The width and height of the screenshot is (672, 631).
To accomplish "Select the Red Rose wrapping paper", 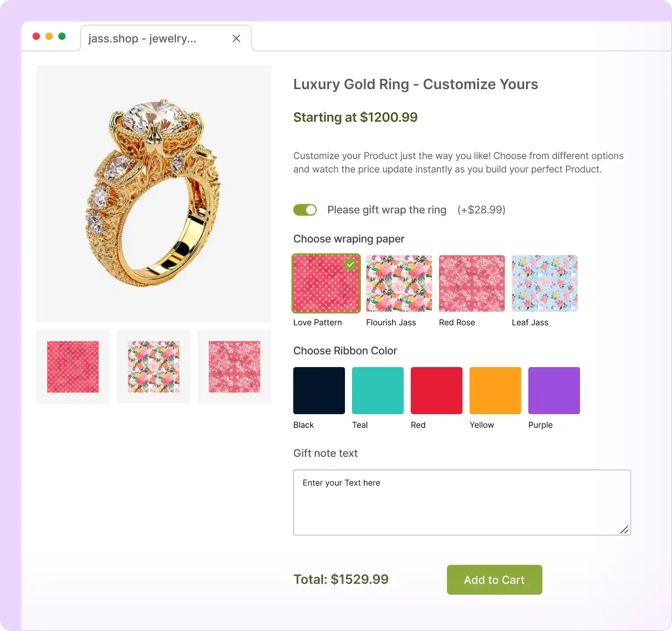I will 471,283.
